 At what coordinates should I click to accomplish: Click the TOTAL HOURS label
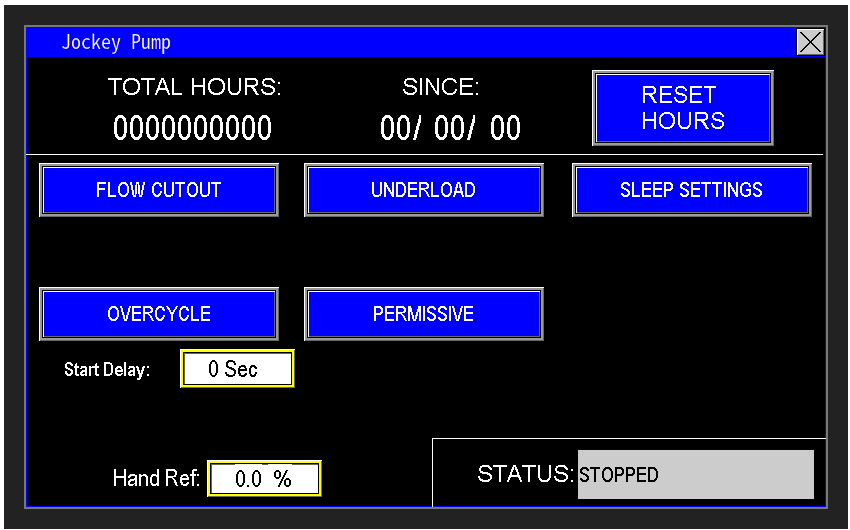pyautogui.click(x=194, y=88)
